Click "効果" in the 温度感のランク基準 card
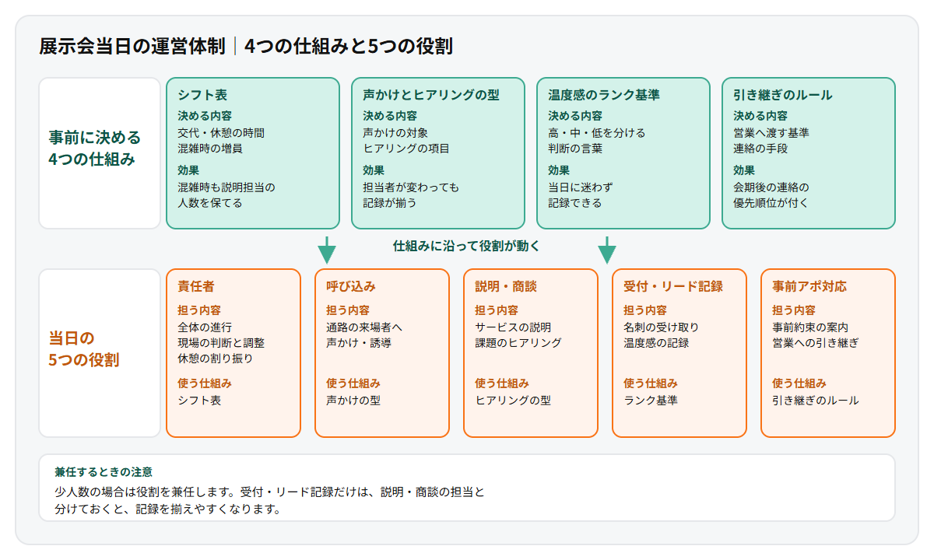Image resolution: width=934 pixels, height=560 pixels. (559, 170)
